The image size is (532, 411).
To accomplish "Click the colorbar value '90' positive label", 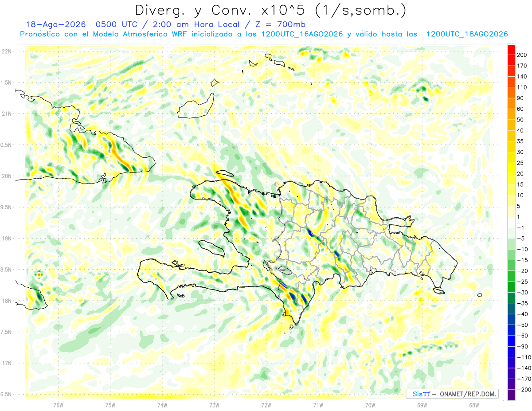I will (x=520, y=98).
